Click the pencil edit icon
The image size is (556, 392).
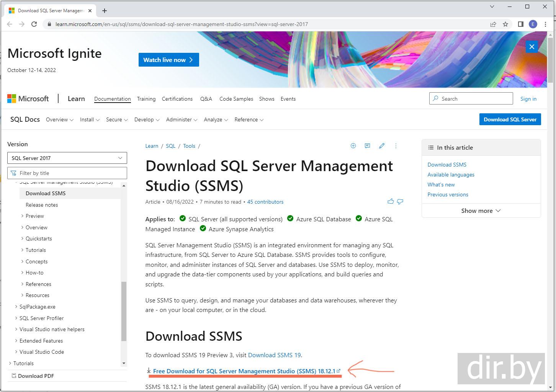tap(381, 146)
